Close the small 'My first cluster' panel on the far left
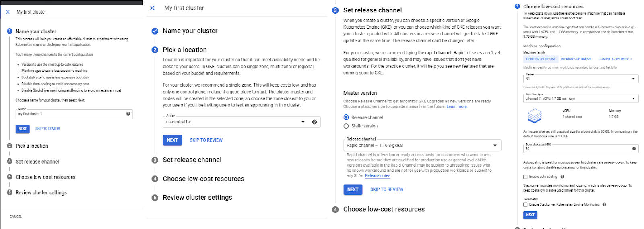Viewport: 644px width, 229px height. 8,12
